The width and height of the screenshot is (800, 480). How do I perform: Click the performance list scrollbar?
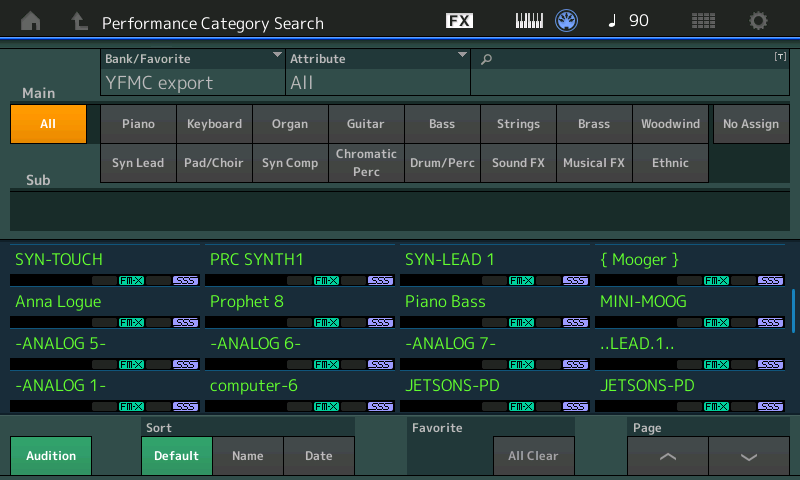[x=793, y=310]
